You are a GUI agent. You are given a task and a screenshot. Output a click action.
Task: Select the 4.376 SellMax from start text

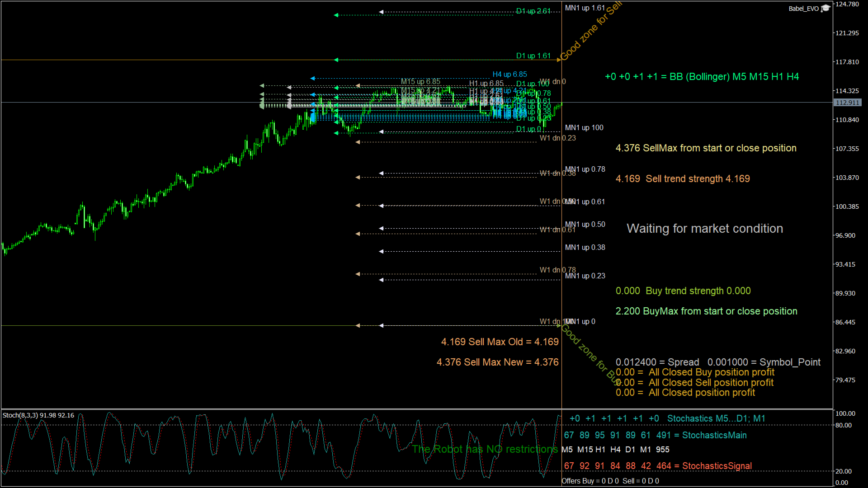[706, 148]
